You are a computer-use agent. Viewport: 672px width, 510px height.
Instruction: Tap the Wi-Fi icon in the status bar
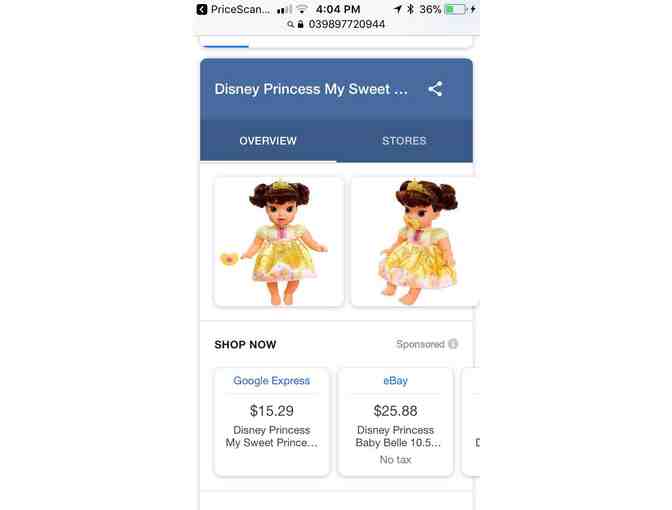point(302,9)
